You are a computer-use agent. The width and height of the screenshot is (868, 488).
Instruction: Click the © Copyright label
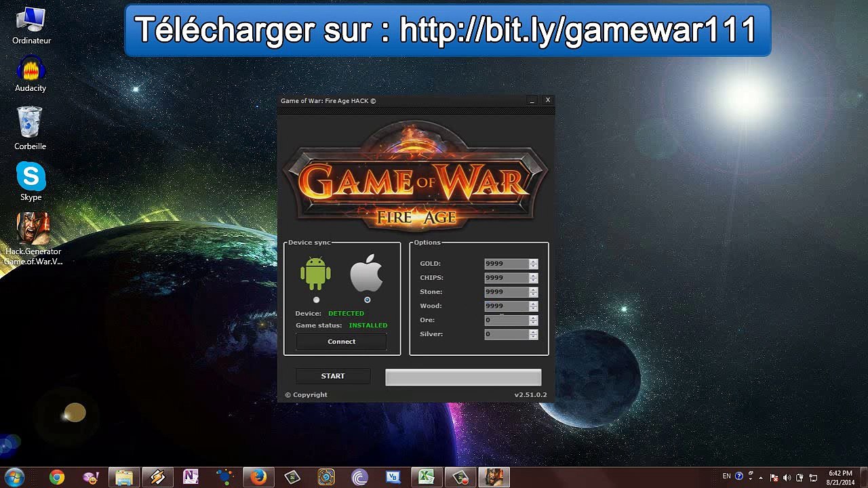306,395
